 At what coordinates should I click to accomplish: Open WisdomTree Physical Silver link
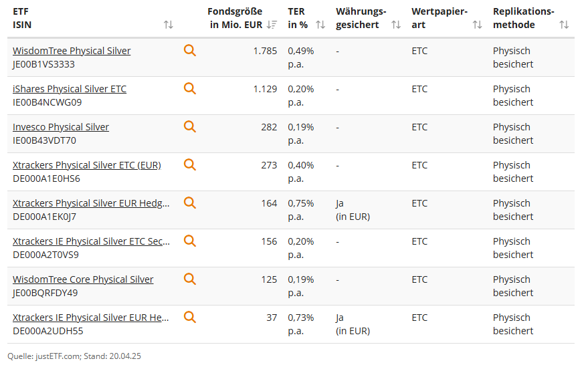click(x=72, y=51)
